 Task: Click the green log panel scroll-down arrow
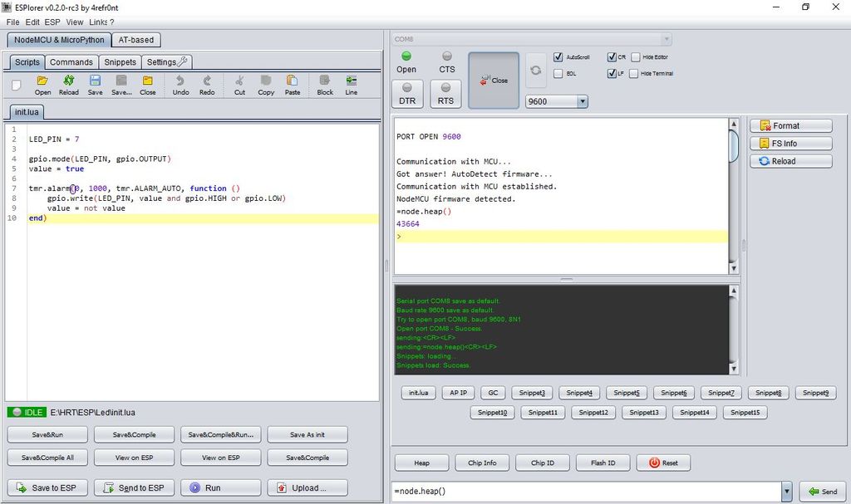pos(733,369)
